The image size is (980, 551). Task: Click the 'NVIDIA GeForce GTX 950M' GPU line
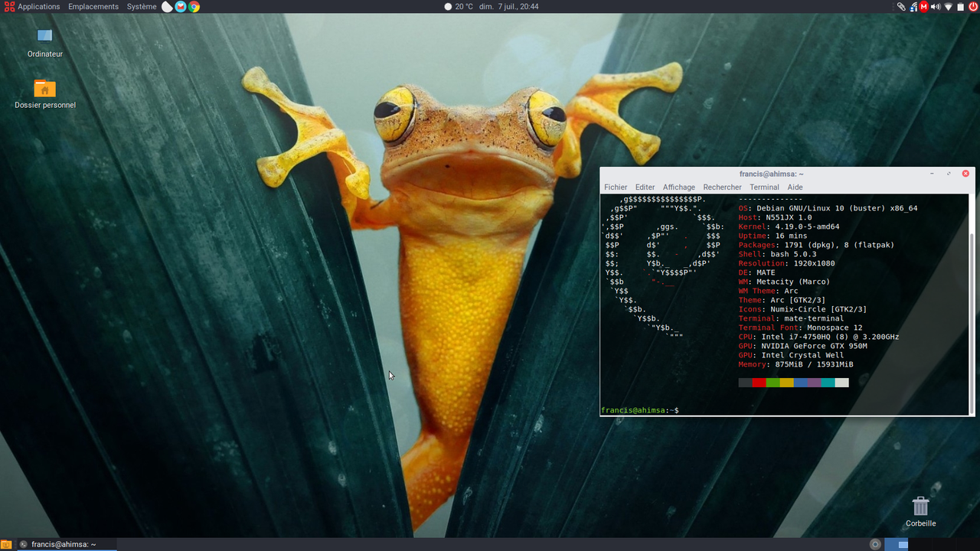click(803, 346)
